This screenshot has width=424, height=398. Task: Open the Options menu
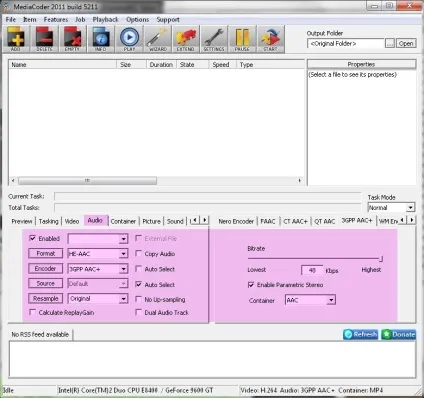click(x=137, y=20)
